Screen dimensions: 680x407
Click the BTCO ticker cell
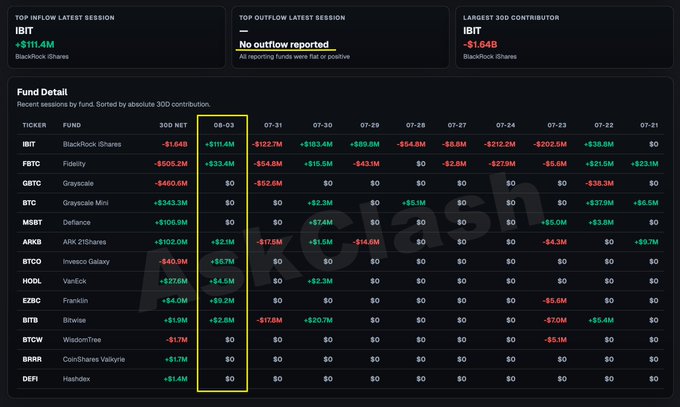click(32, 261)
